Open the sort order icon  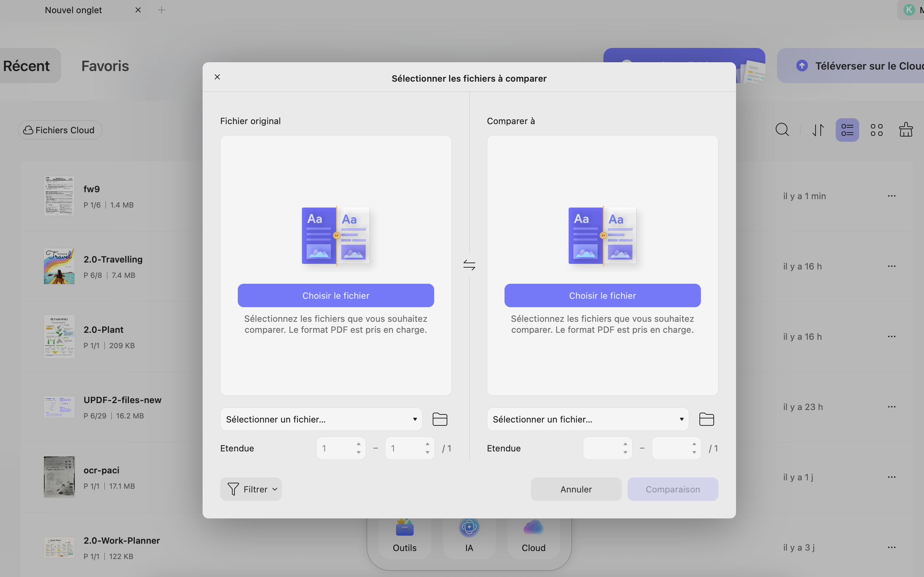click(x=817, y=130)
